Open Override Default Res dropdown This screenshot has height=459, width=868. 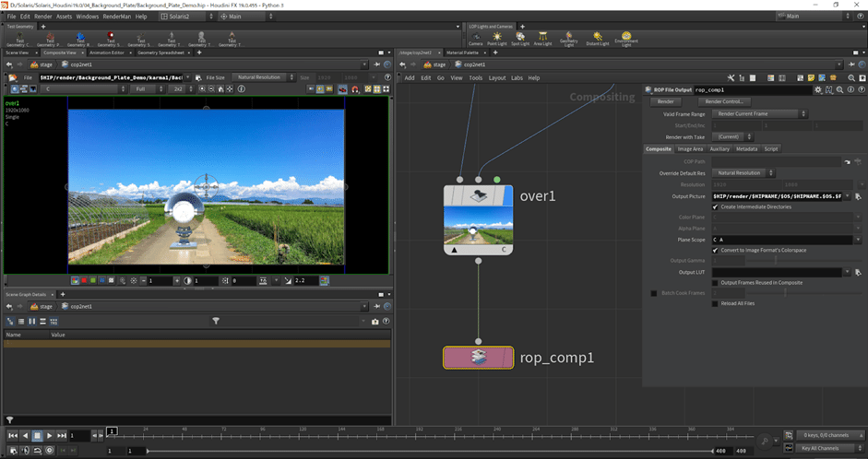pos(743,173)
